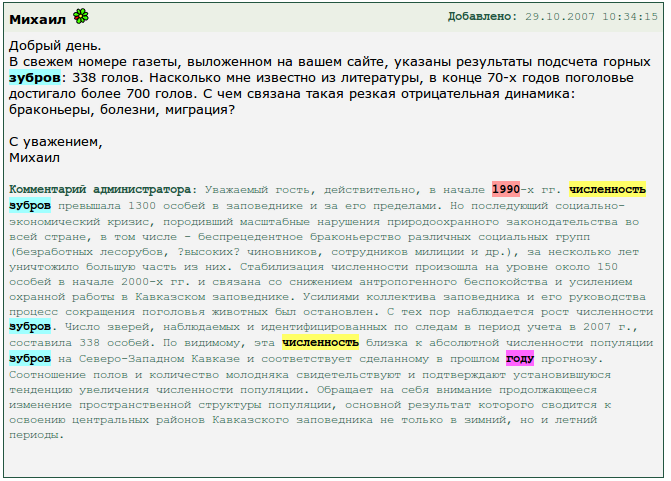The width and height of the screenshot is (671, 481).
Task: Click the red-highlighted 1990 in the comment
Action: point(505,189)
